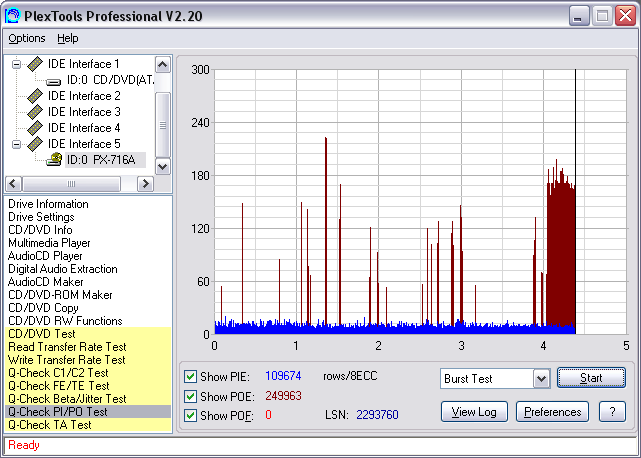Collapse the IDE Interface 1 tree node
641x458 pixels.
(16, 64)
